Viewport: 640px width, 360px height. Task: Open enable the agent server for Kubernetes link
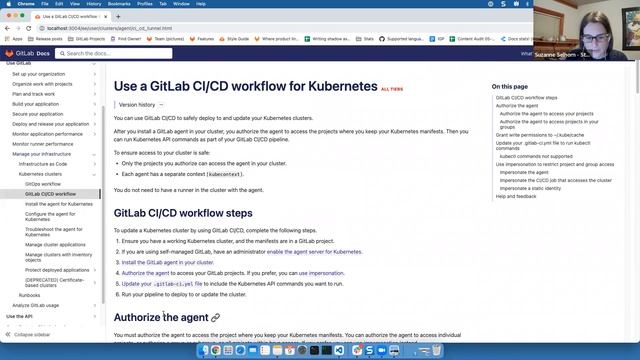pyautogui.click(x=314, y=252)
